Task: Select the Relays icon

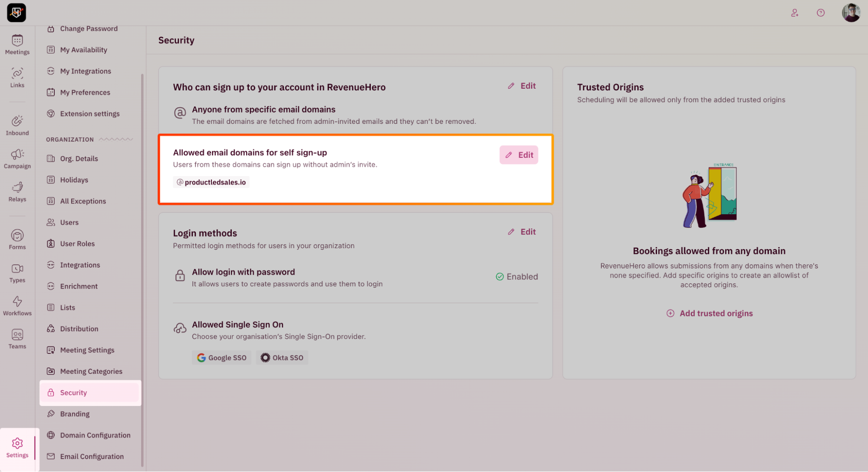Action: click(17, 192)
